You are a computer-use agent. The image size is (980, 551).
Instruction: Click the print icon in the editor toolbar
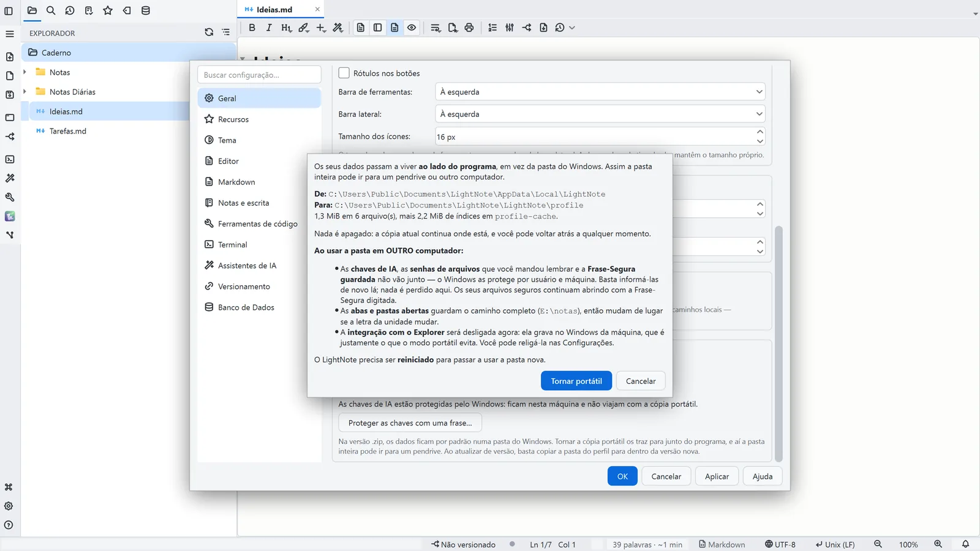(x=469, y=28)
